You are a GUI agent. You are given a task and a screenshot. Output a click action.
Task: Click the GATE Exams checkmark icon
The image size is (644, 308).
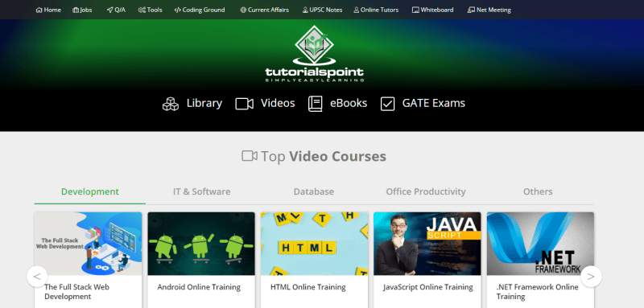click(387, 104)
